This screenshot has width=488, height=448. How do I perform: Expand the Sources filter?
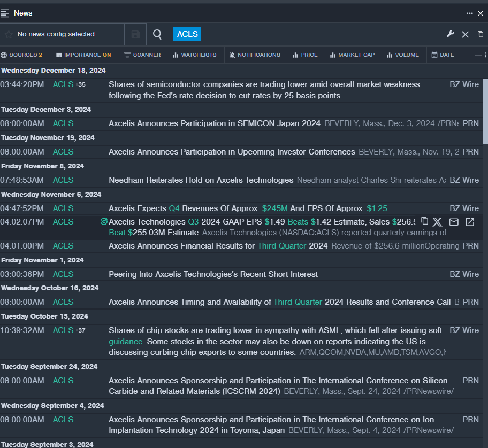(x=21, y=55)
